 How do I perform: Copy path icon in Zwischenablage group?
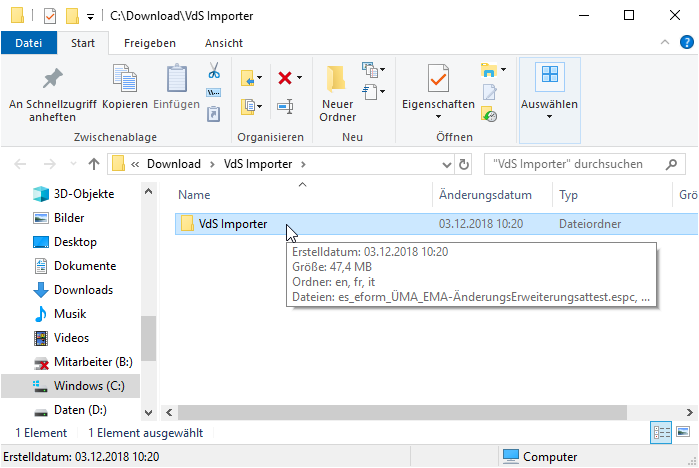pyautogui.click(x=214, y=92)
